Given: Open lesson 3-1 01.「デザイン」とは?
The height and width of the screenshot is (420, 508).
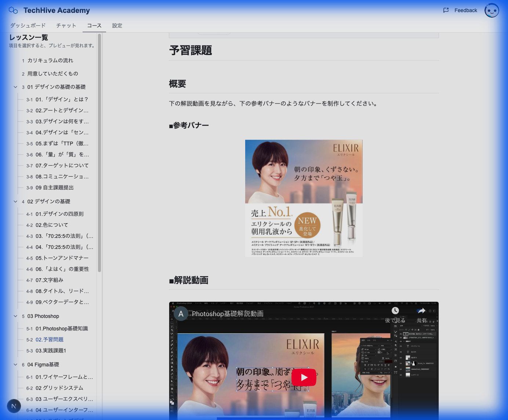Looking at the screenshot, I should point(62,99).
